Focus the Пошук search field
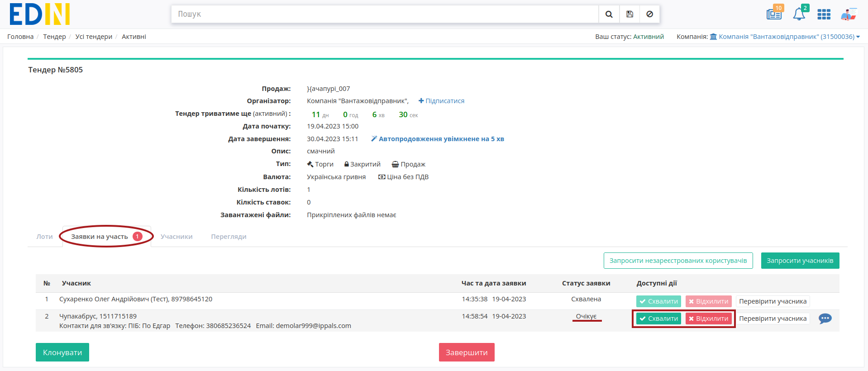Image resolution: width=868 pixels, height=371 pixels. tap(385, 14)
